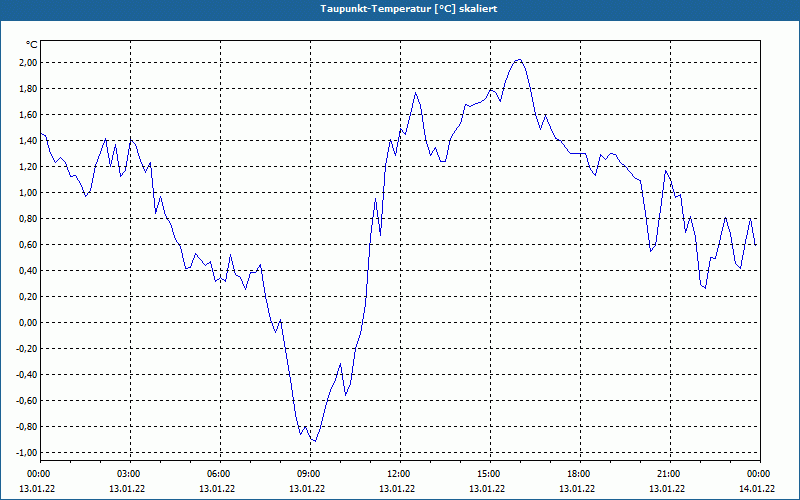Viewport: 800px width, 500px height.
Task: Select the 2,00 y-axis label
Action: pyautogui.click(x=27, y=63)
